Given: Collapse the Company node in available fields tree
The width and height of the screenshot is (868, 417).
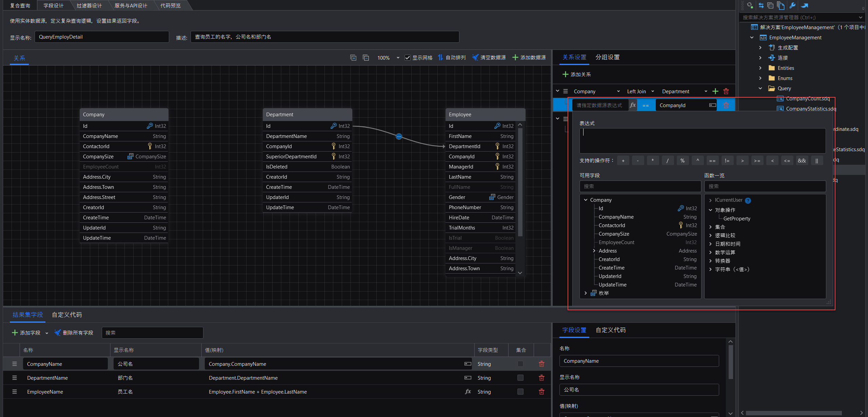Looking at the screenshot, I should tap(586, 200).
